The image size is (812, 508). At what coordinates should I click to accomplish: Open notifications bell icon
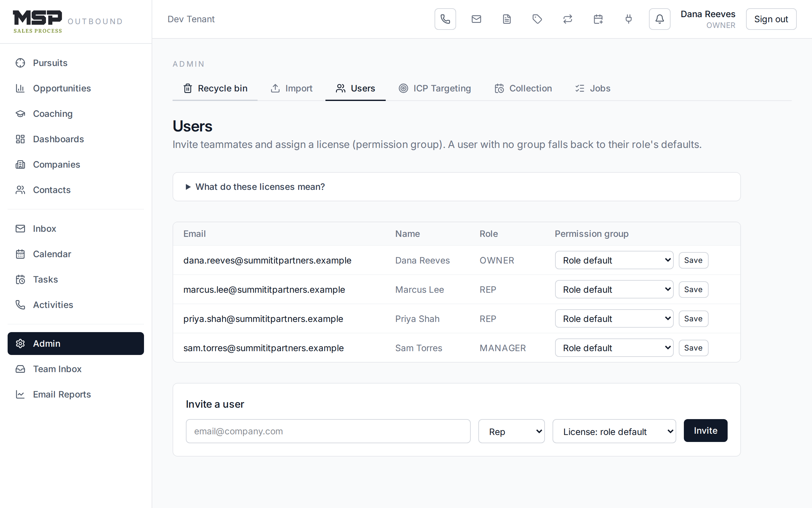click(659, 19)
